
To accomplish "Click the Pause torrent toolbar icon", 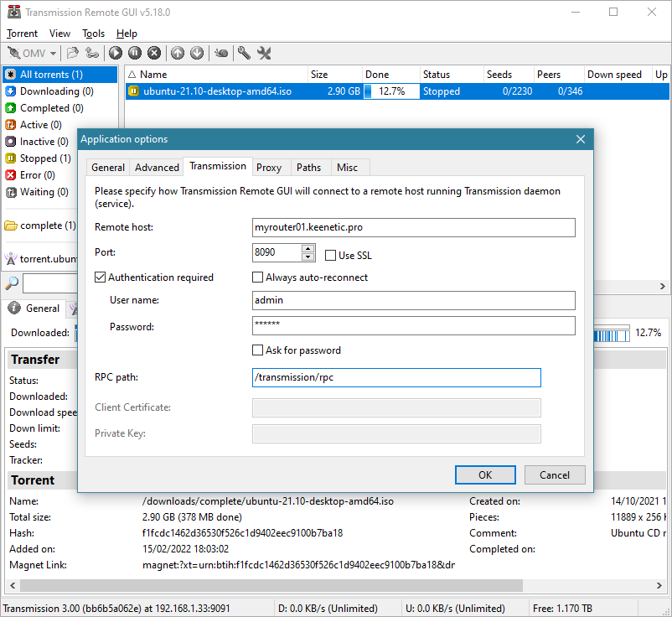I will click(x=135, y=53).
